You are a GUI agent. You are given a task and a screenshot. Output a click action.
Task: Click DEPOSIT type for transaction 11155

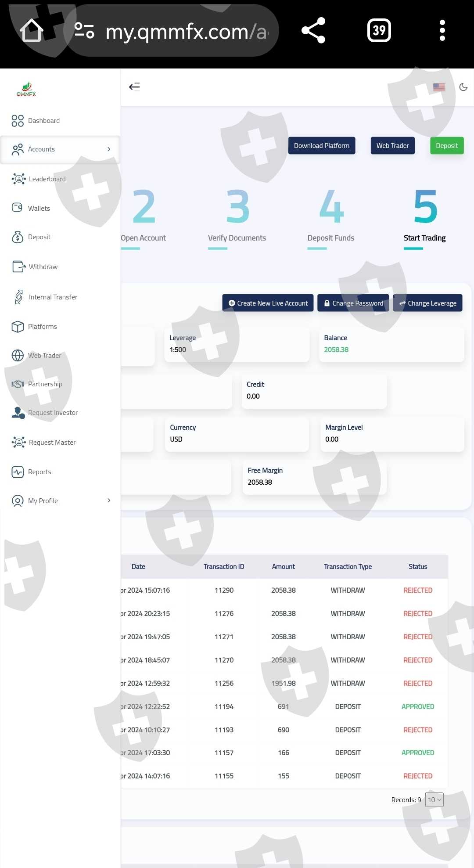tap(348, 776)
